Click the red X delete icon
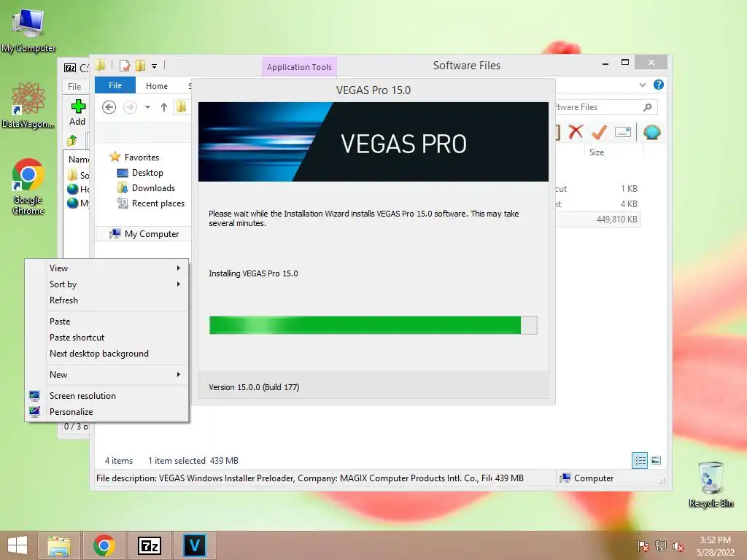The image size is (747, 560). click(x=576, y=132)
